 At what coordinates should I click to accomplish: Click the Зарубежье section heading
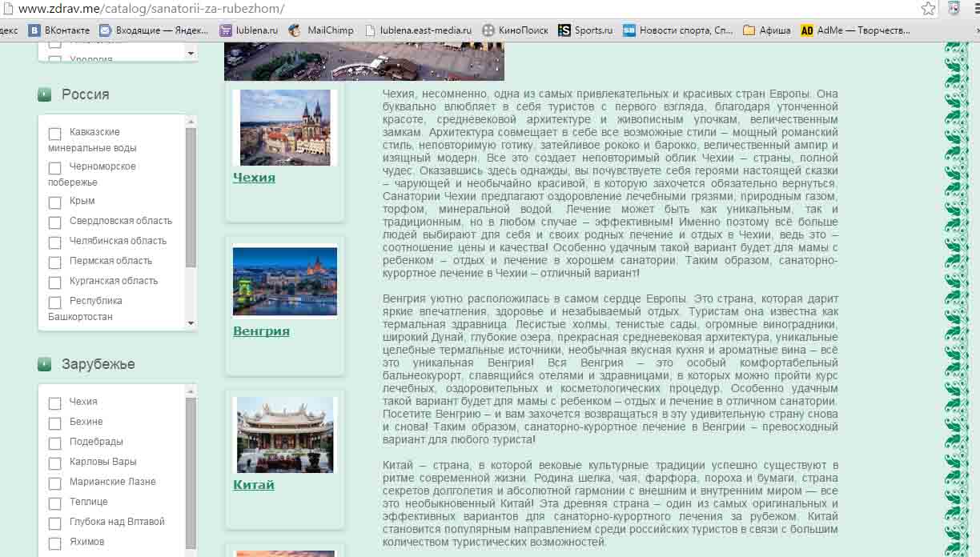[98, 364]
